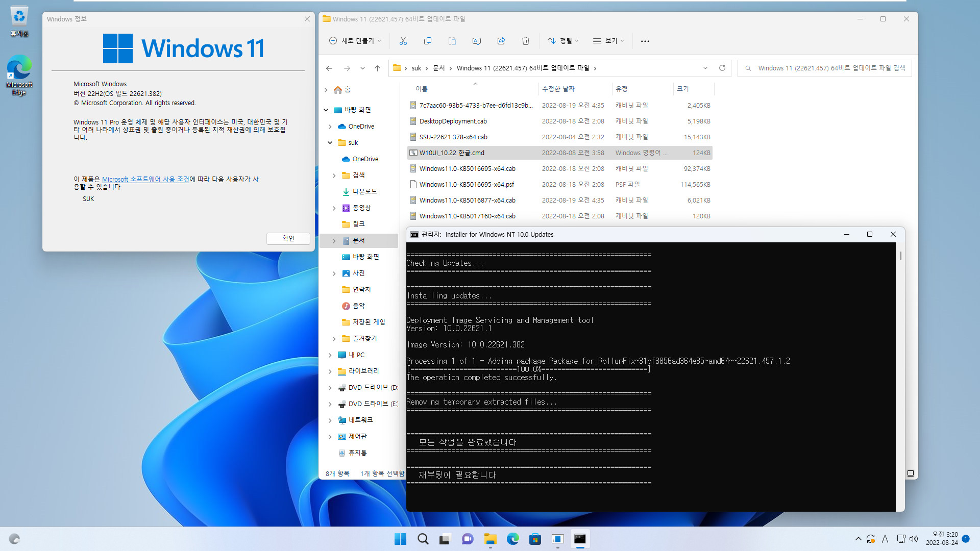This screenshot has width=980, height=551.
Task: Expand address bar history dropdown
Action: pos(705,68)
